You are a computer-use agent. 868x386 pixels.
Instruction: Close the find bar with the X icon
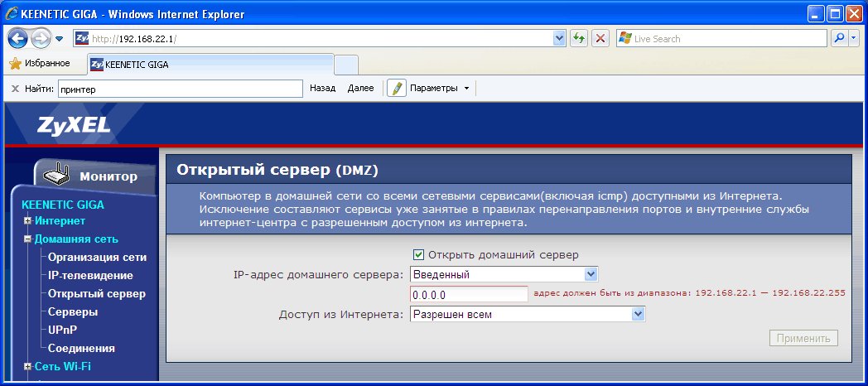pyautogui.click(x=15, y=88)
